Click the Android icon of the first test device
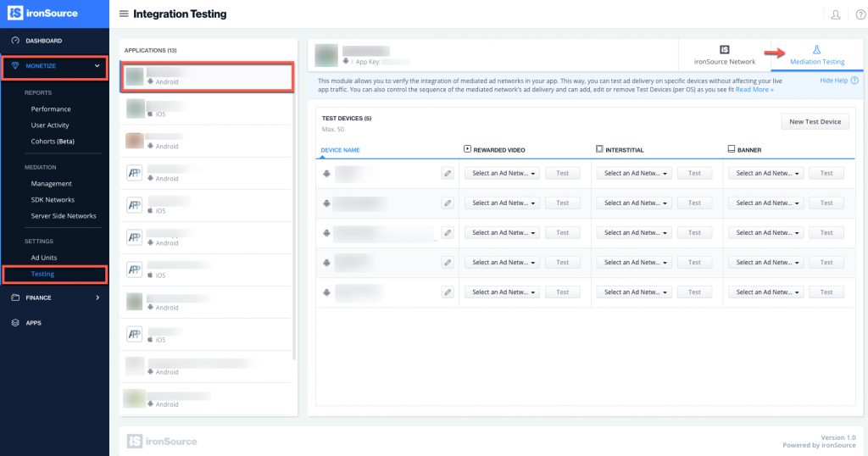Screen dimensions: 868x456 tap(326, 174)
